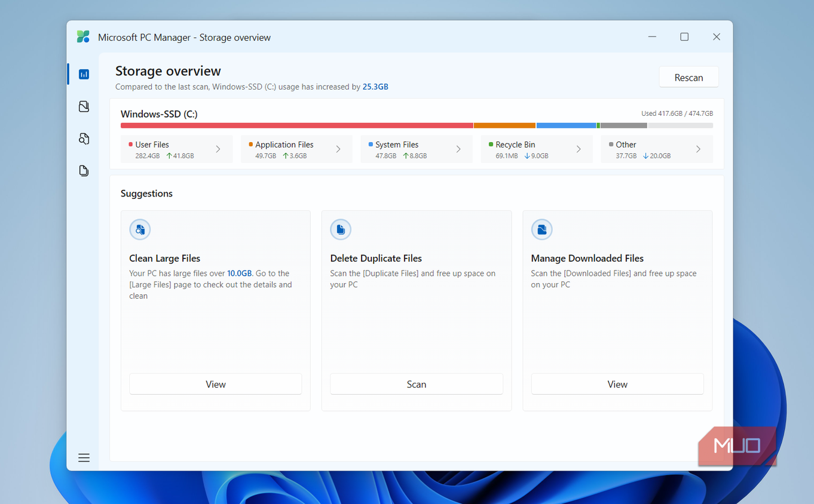The height and width of the screenshot is (504, 814).
Task: Click the 10.0GB large files value
Action: tap(240, 273)
